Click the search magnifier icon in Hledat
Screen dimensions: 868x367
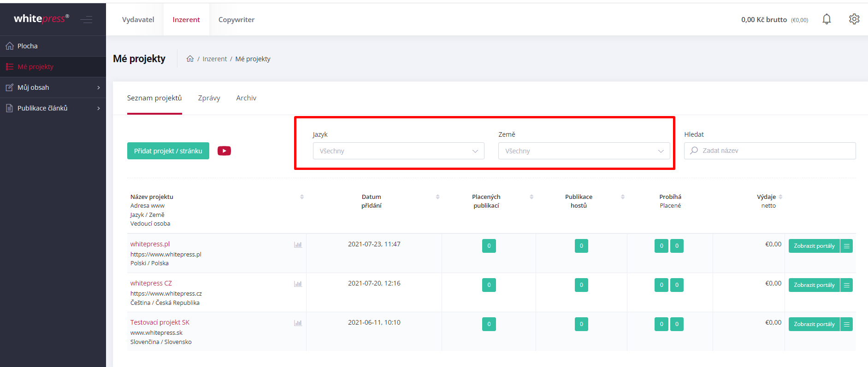click(x=694, y=151)
